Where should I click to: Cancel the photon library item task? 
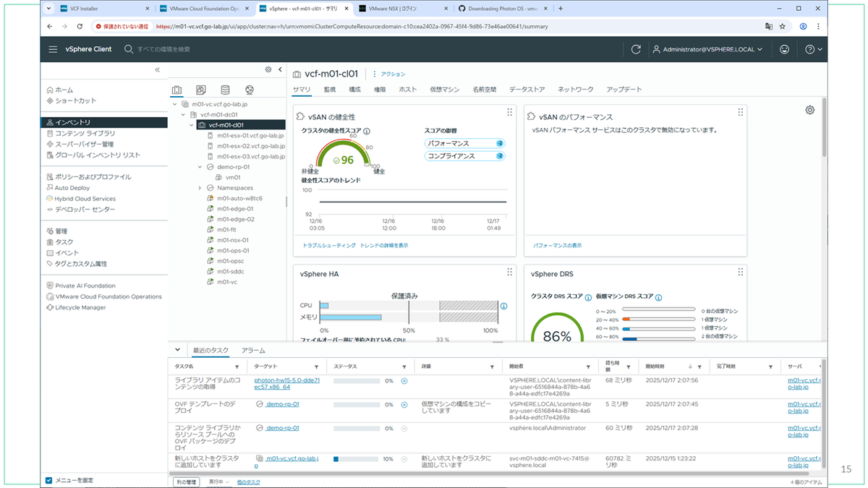[x=404, y=380]
